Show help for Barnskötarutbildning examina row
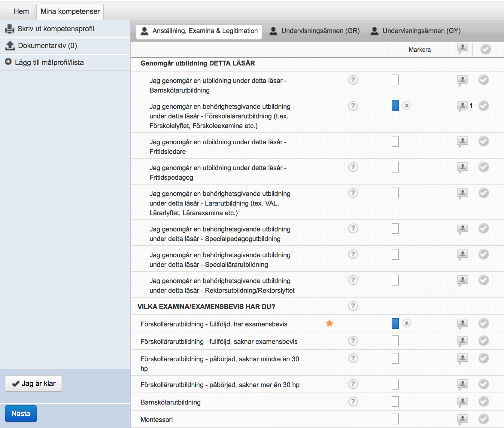This screenshot has height=428, width=504. tap(353, 402)
